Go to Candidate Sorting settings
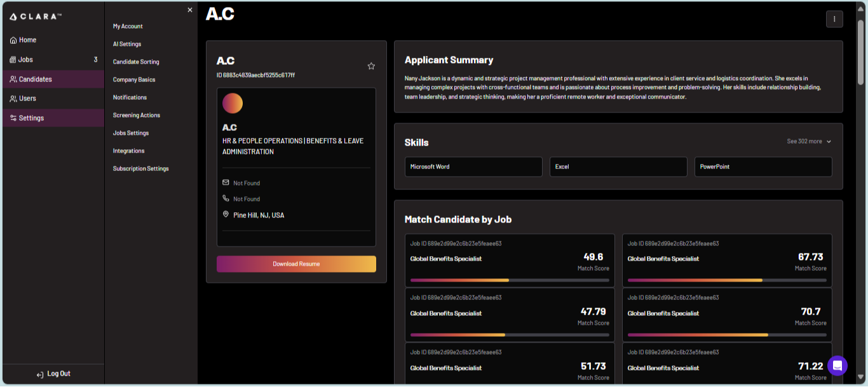Image resolution: width=868 pixels, height=387 pixels. (x=136, y=62)
